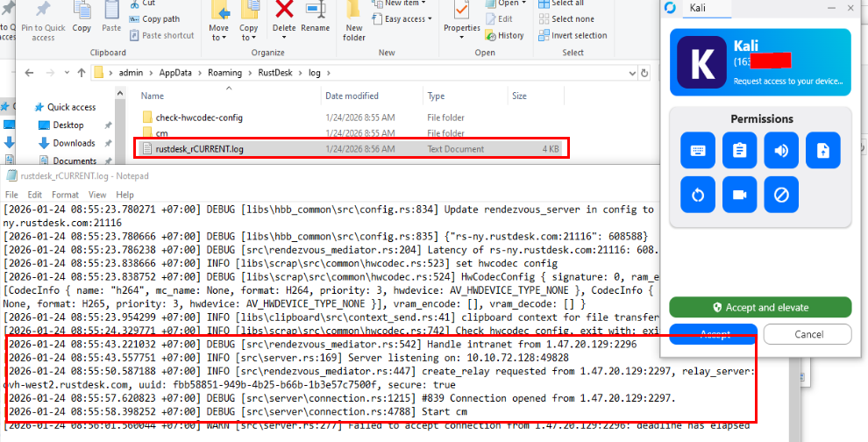868x442 pixels.
Task: Click Rename in Explorer ribbon
Action: [x=316, y=17]
